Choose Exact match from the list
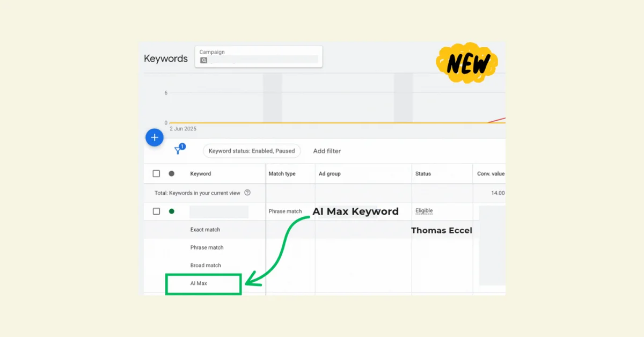This screenshot has height=337, width=644. tap(205, 230)
